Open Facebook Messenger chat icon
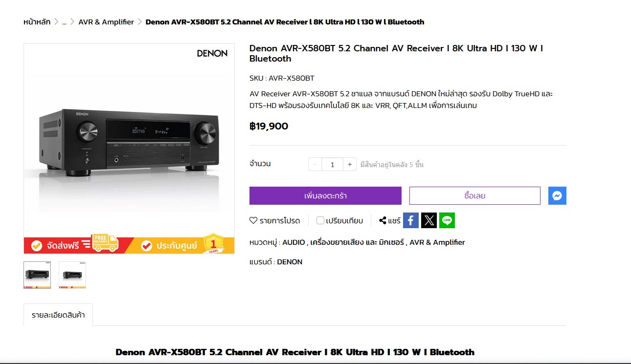Screen dimensions: 631x364 pos(557,196)
